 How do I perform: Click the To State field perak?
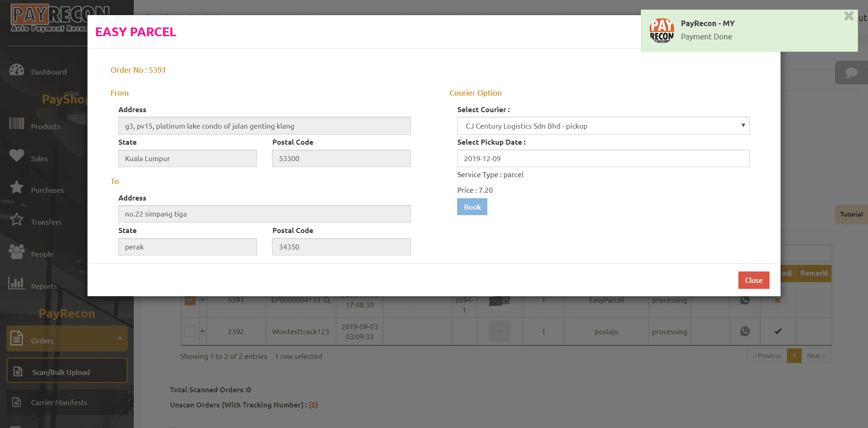click(x=187, y=247)
